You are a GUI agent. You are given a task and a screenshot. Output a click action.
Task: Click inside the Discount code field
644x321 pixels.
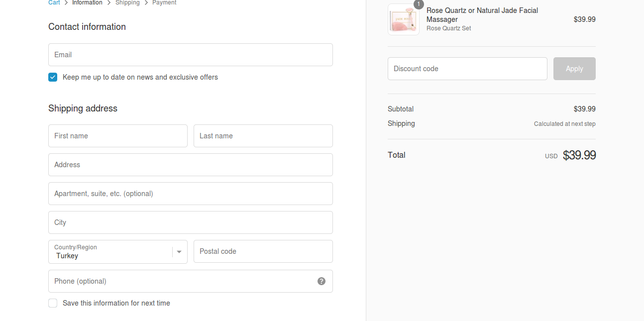click(x=467, y=69)
